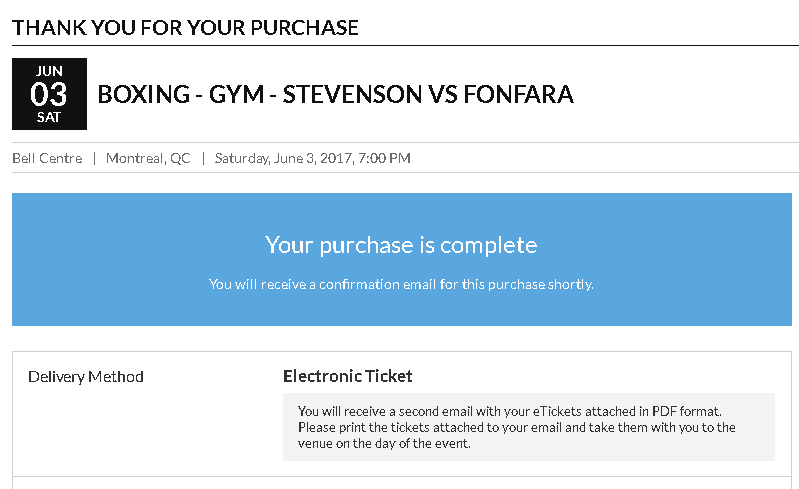Click the number 03 in the date badge
The height and width of the screenshot is (489, 799).
click(x=49, y=94)
